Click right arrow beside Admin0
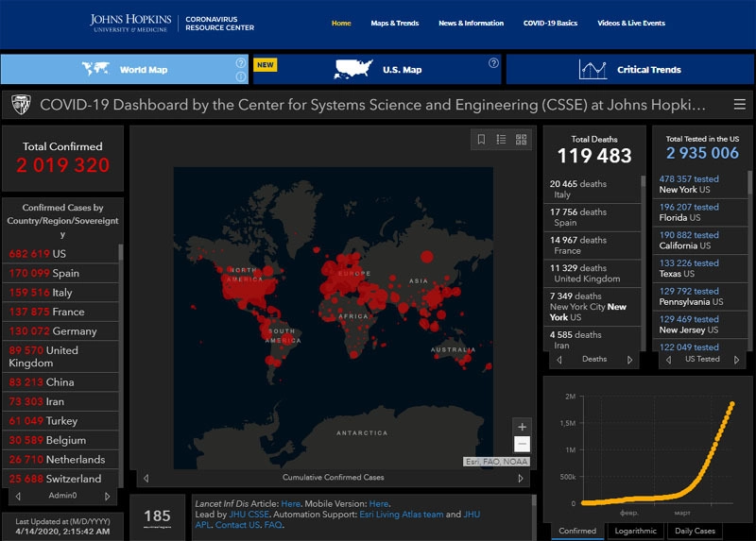756x541 pixels. [x=108, y=496]
